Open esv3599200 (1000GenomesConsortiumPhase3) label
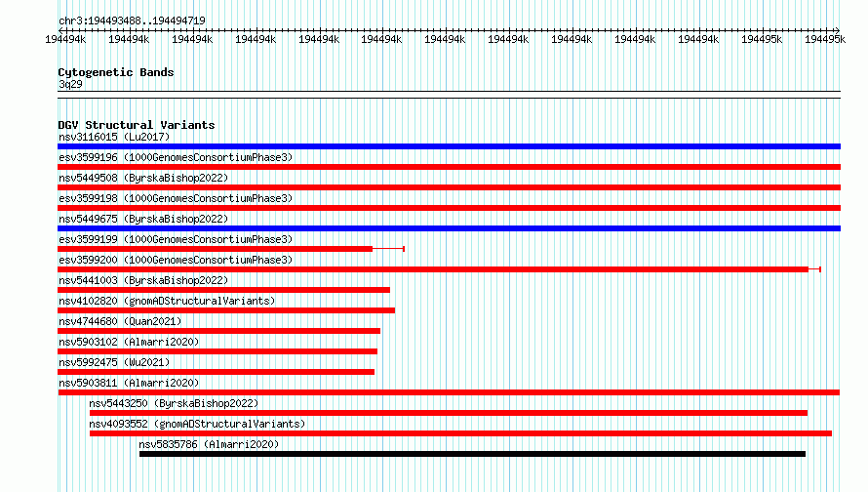Viewport: 868px width, 492px height. (x=176, y=260)
